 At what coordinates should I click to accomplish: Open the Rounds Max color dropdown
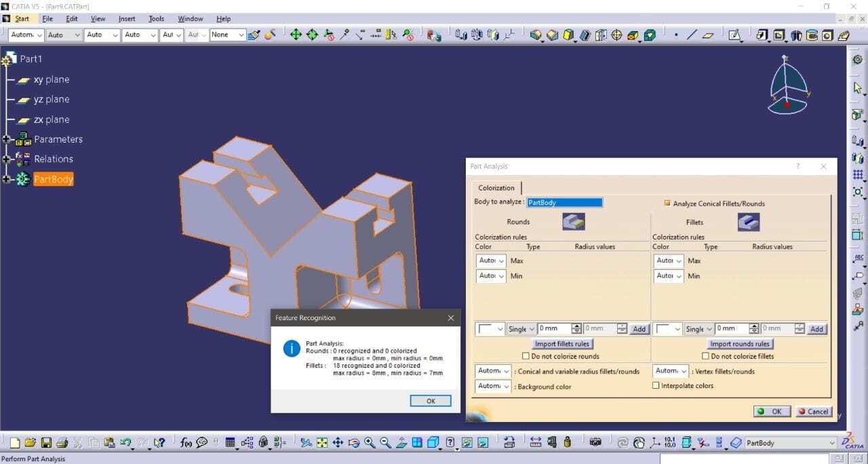[x=491, y=260]
